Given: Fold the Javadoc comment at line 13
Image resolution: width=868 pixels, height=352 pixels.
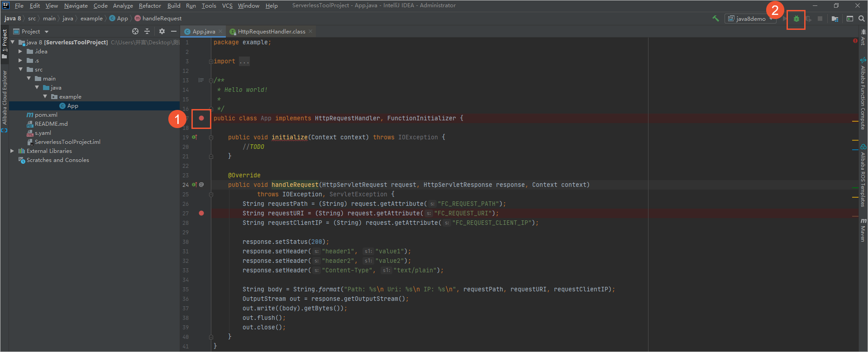Looking at the screenshot, I should point(211,81).
